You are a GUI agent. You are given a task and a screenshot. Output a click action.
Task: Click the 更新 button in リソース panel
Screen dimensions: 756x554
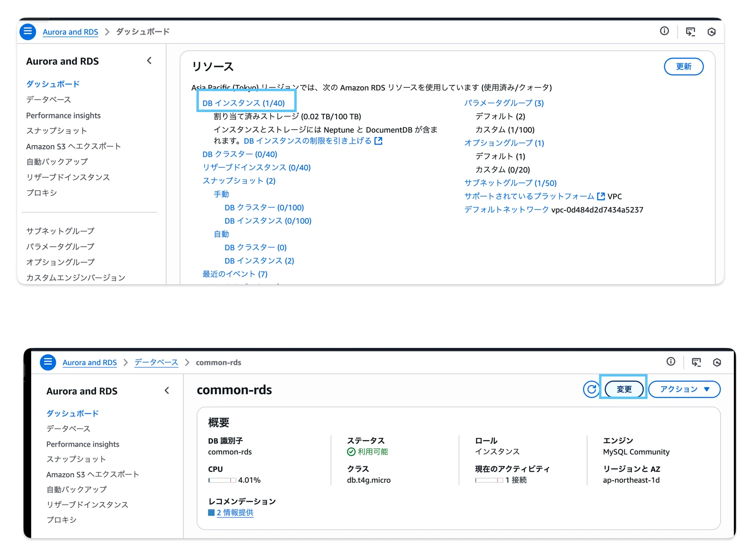683,67
